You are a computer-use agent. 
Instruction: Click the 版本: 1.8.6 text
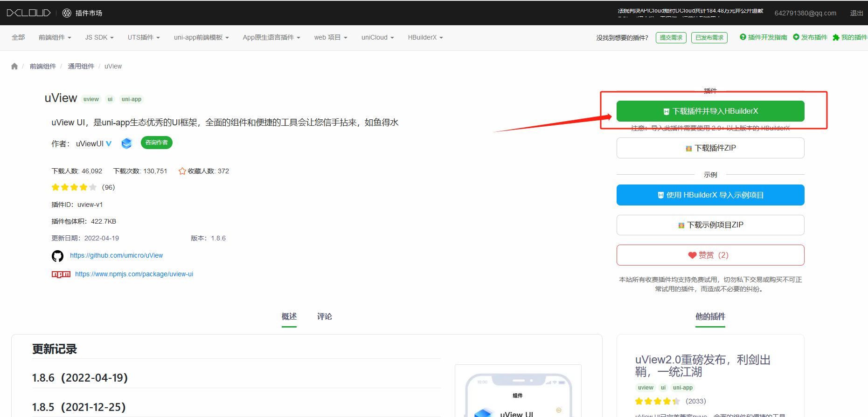(208, 238)
